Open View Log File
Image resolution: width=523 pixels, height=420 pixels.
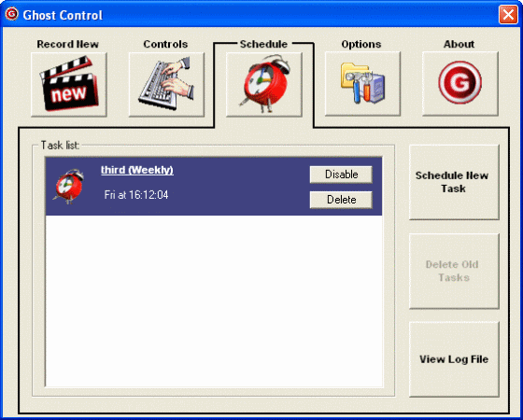(x=454, y=359)
